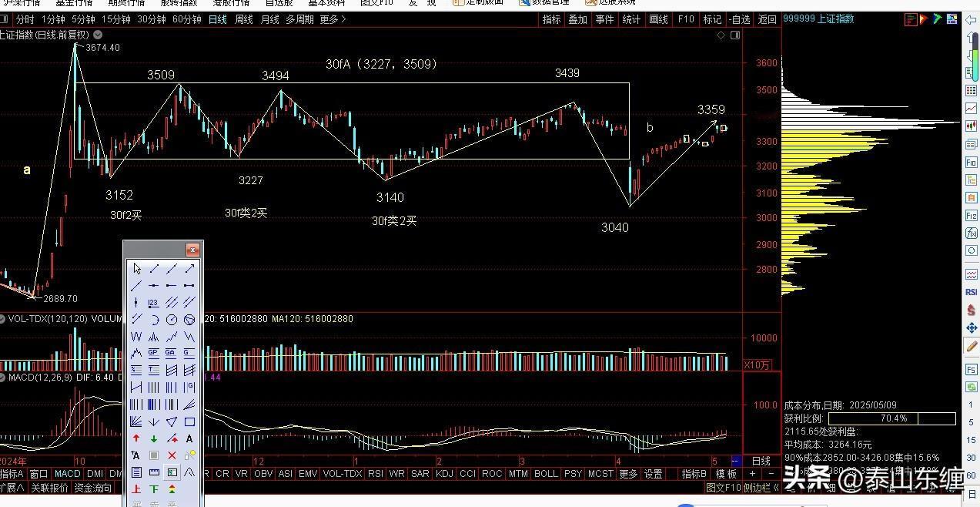Click the candlestick chart sidebar icon

pyautogui.click(x=972, y=125)
